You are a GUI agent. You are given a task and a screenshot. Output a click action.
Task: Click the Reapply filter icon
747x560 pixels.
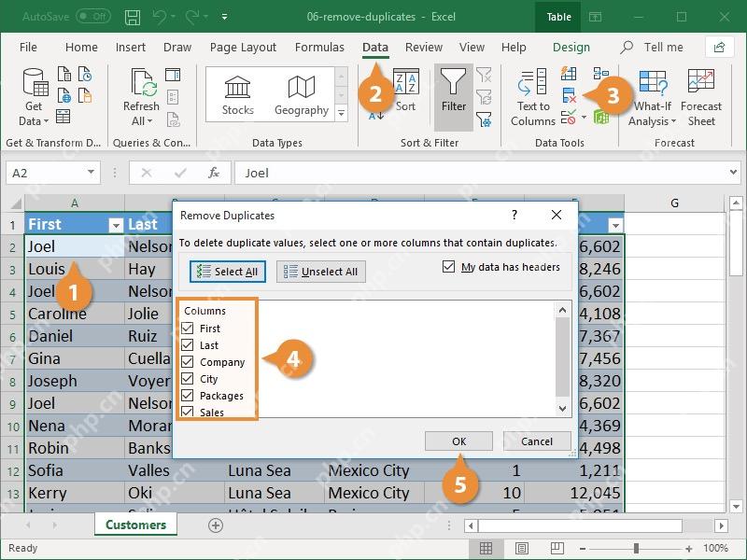click(484, 97)
